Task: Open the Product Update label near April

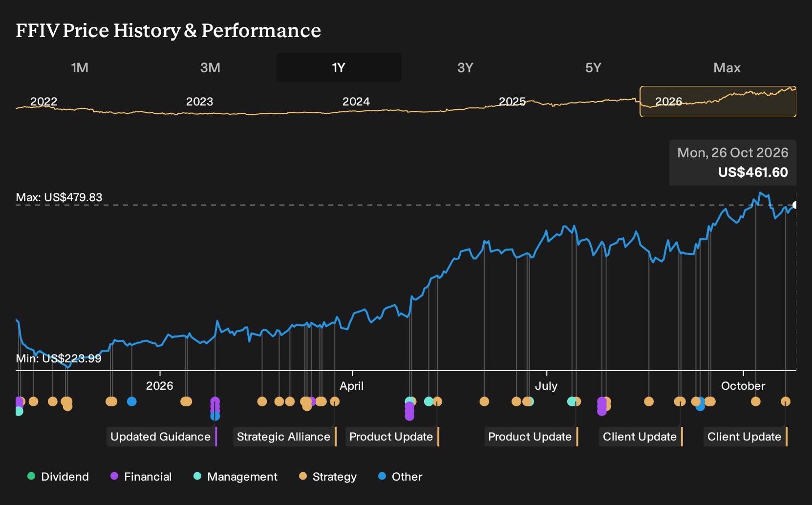Action: 392,437
